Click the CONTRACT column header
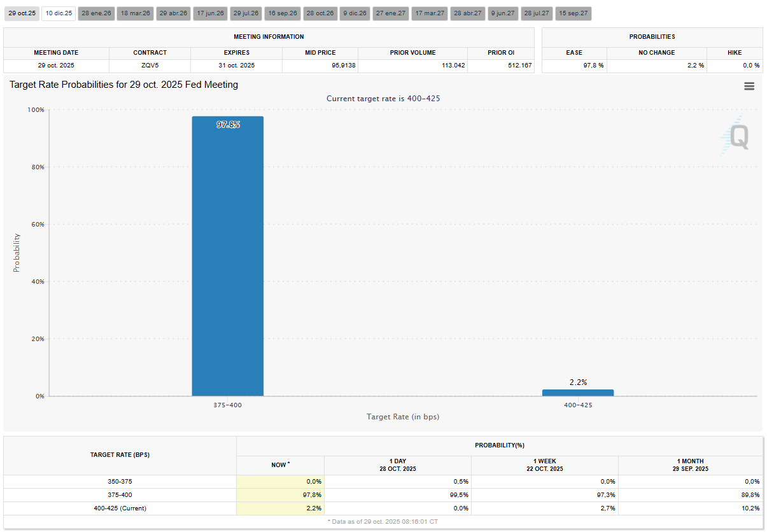 [x=150, y=53]
